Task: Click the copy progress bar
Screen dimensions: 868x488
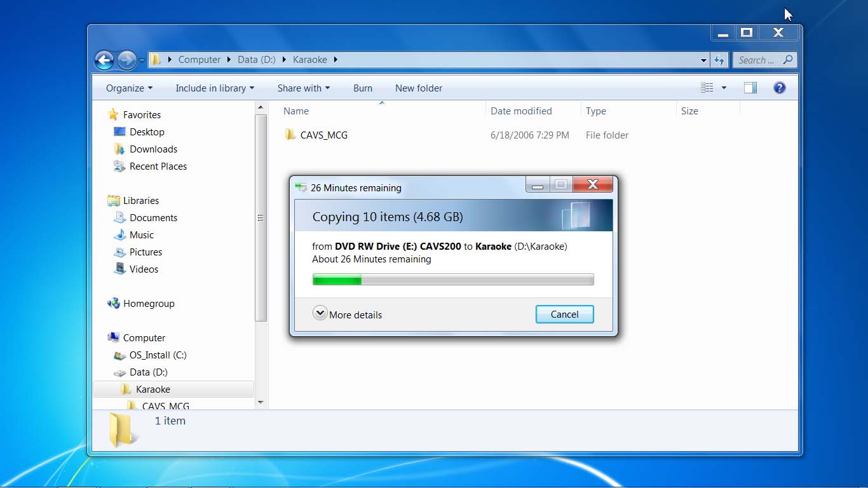Action: pyautogui.click(x=453, y=280)
